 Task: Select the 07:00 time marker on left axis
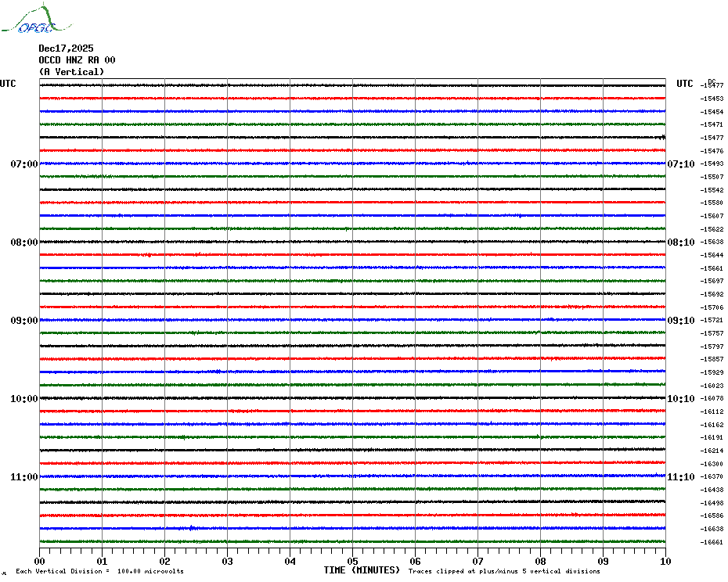(23, 164)
